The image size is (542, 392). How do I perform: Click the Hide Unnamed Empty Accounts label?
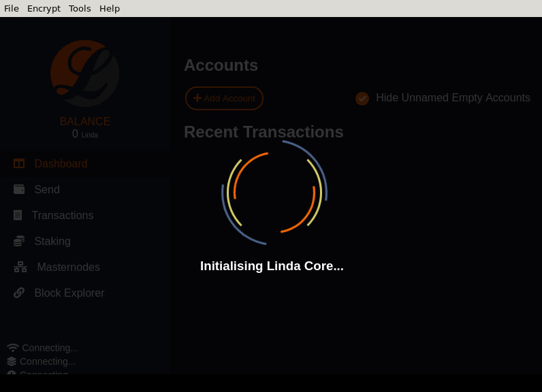coord(453,98)
